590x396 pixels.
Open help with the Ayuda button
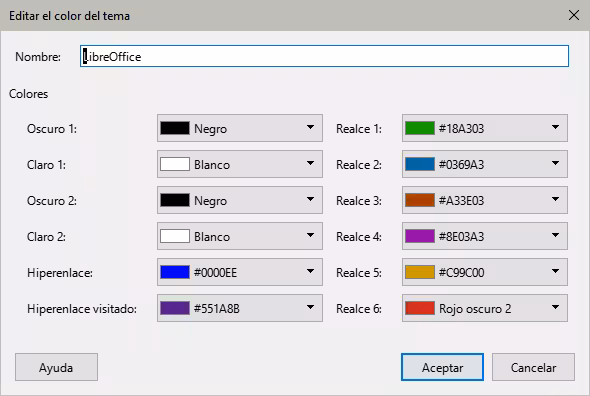click(x=56, y=367)
